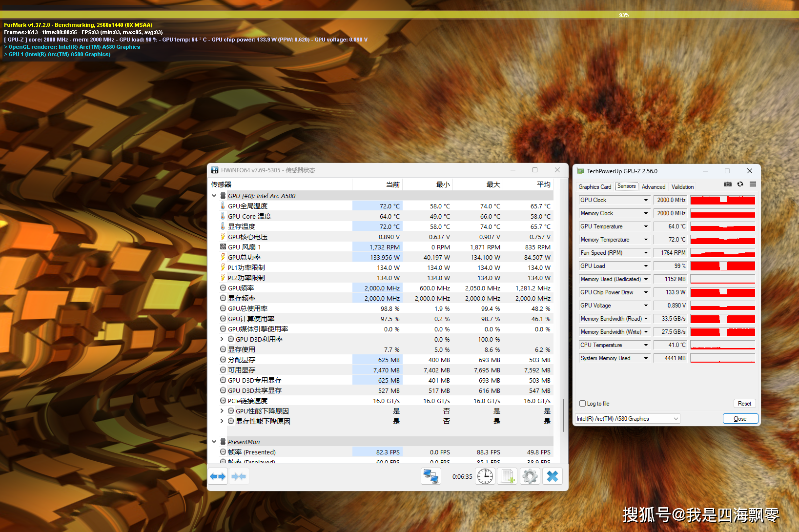
Task: Expand the 显存性能下降原因 row
Action: click(222, 421)
